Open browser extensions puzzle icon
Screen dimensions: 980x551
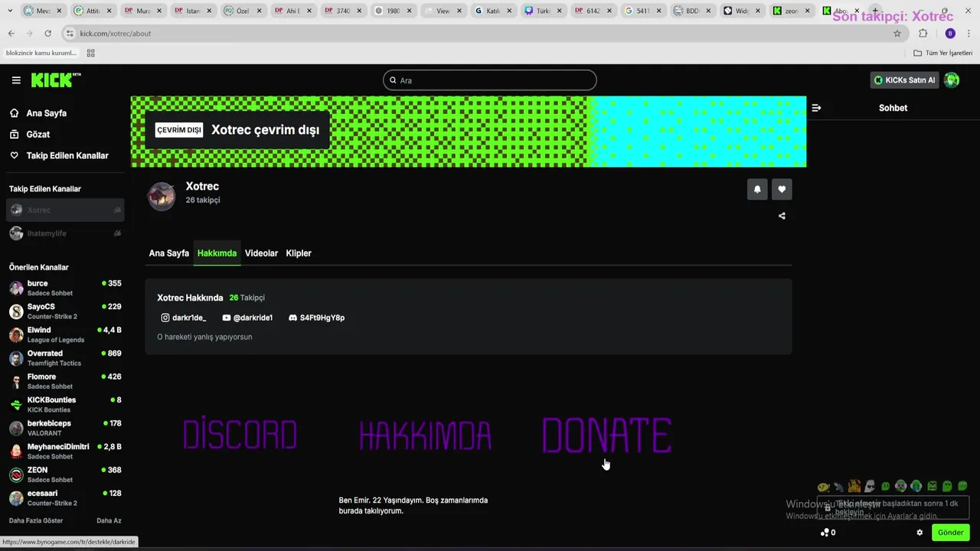(x=923, y=34)
